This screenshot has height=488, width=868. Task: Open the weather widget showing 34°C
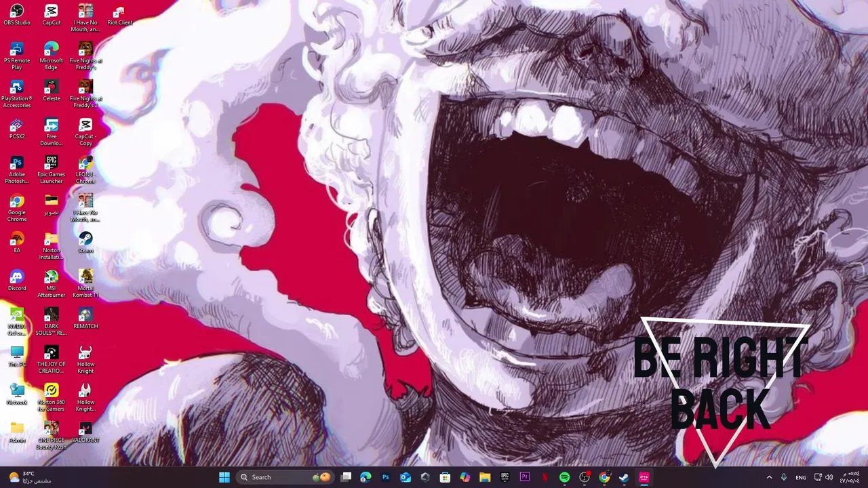point(28,477)
